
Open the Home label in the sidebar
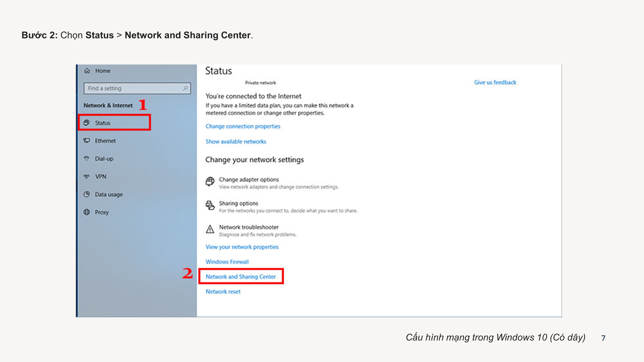pyautogui.click(x=103, y=71)
